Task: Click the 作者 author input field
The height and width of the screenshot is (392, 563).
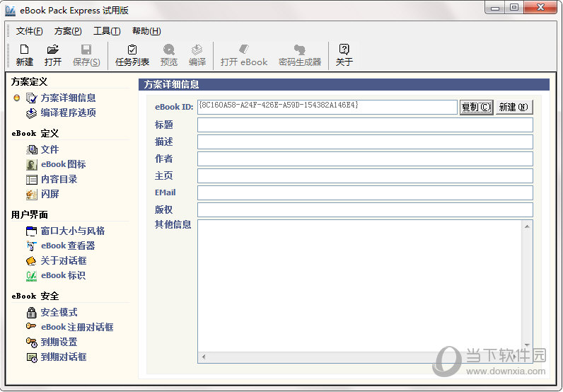Action: (x=365, y=159)
